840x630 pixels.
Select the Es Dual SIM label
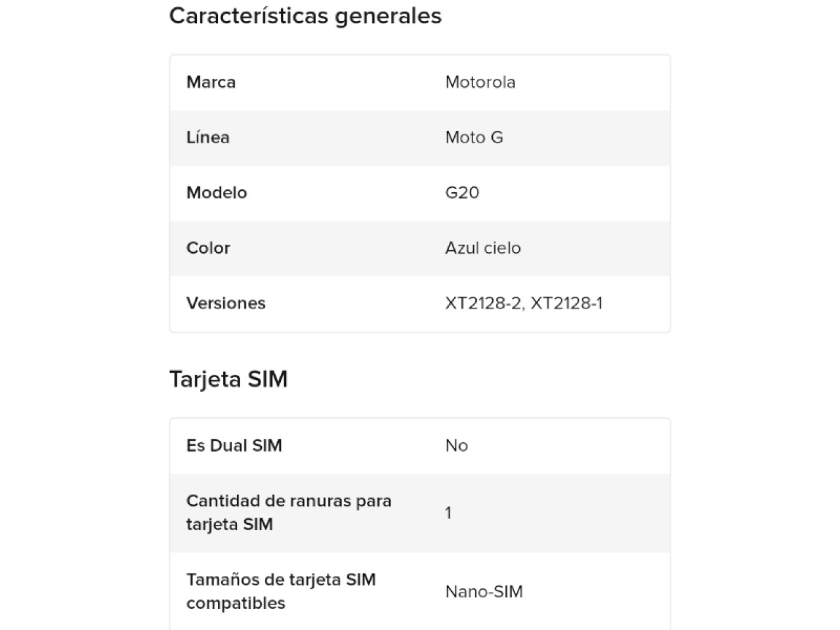click(234, 446)
